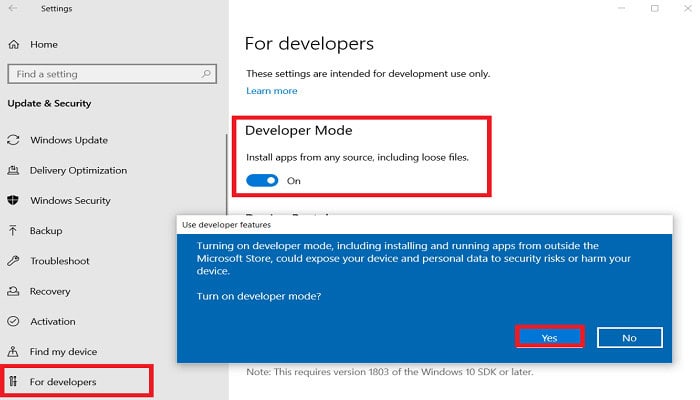Click the Recovery icon in sidebar
This screenshot has height=400, width=700.
point(13,291)
